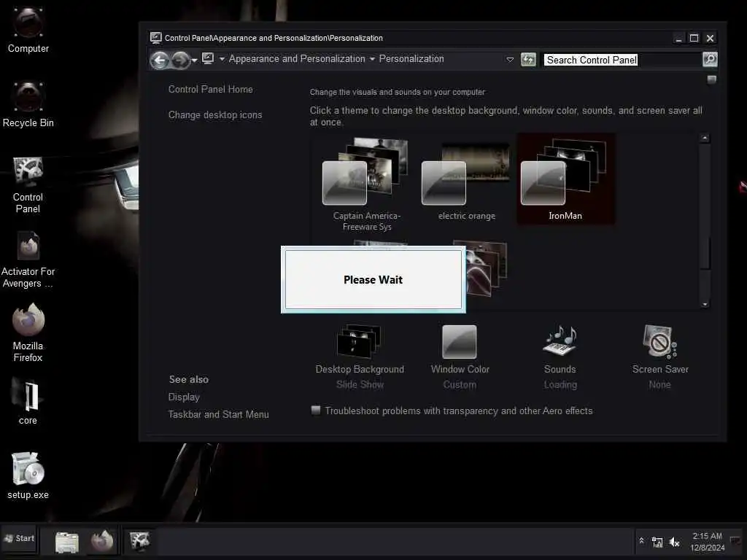Viewport: 747px width, 560px height.
Task: Click the muted volume tray icon
Action: tap(674, 542)
